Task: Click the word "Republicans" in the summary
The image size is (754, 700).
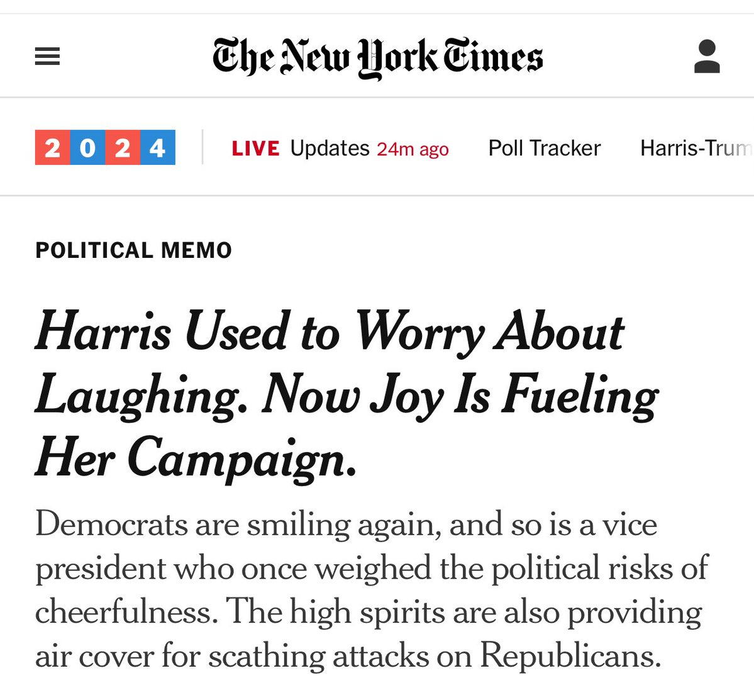Action: 570,656
